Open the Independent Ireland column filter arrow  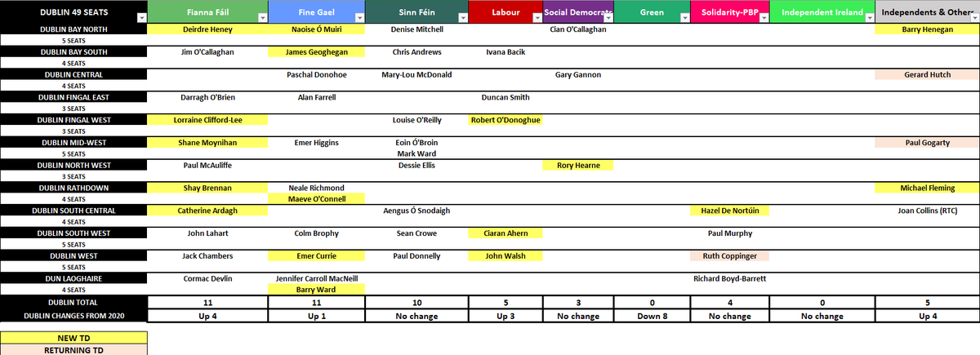click(x=869, y=17)
